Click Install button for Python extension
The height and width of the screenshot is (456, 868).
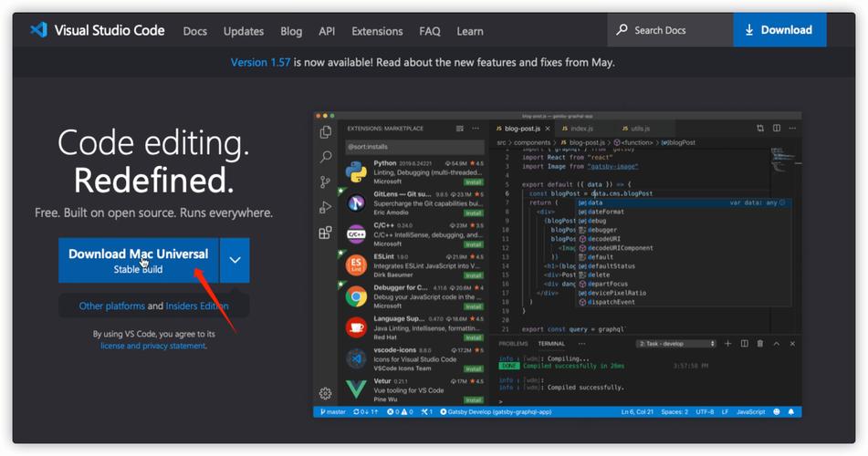474,182
